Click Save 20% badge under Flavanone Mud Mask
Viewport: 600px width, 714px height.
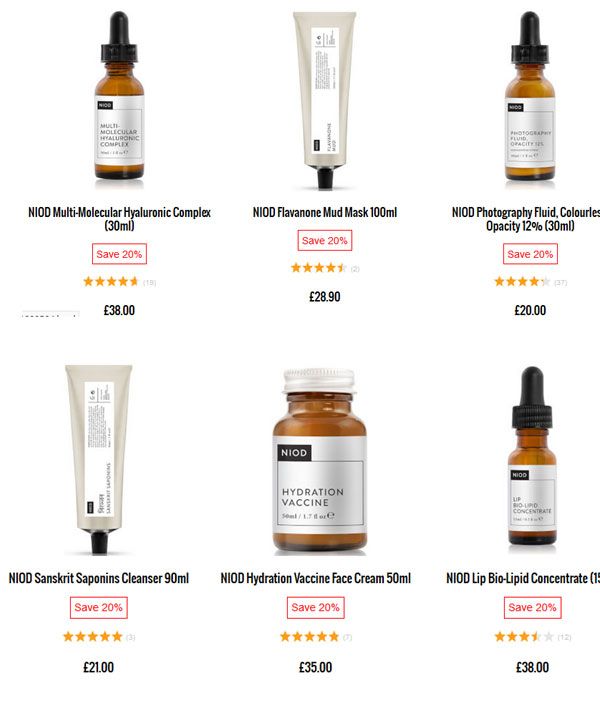click(325, 240)
